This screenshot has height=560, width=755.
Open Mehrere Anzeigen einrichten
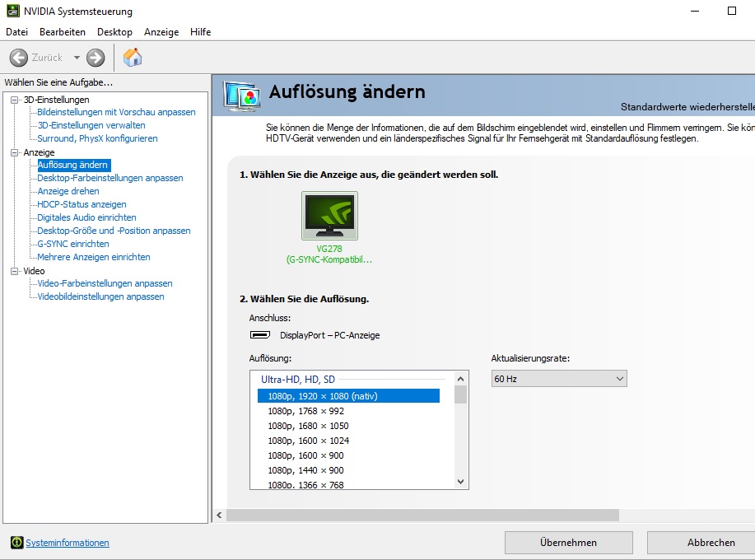pos(94,257)
